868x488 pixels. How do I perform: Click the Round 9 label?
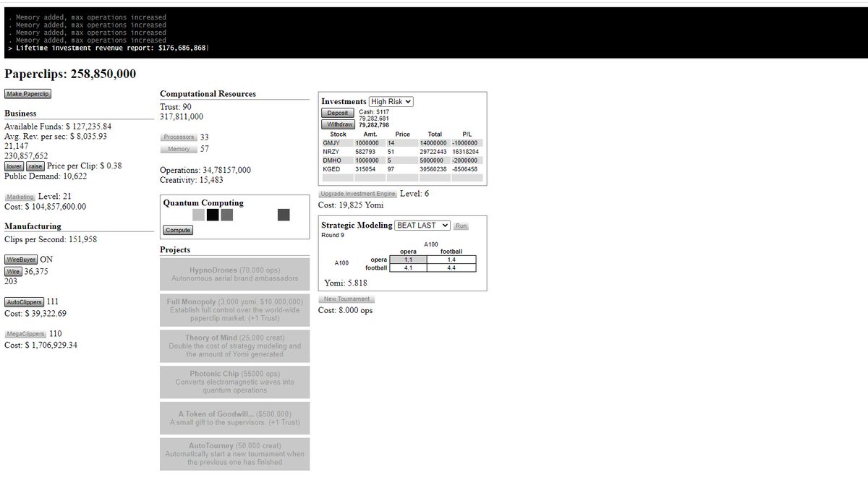click(333, 235)
